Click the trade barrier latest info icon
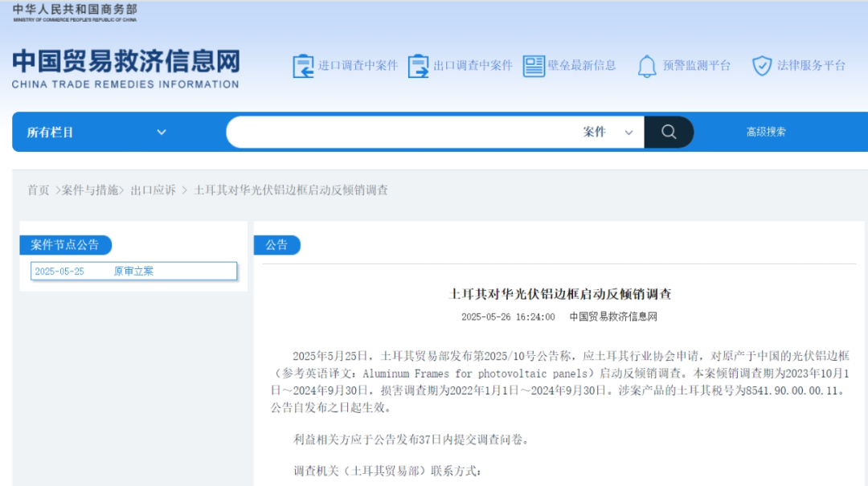 534,67
